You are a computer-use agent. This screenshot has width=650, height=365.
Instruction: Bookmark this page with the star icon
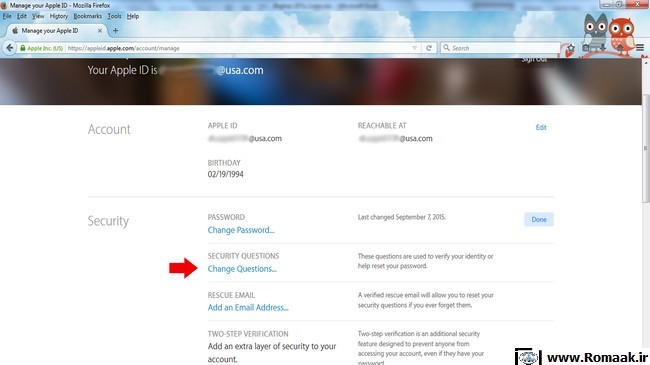tap(571, 48)
